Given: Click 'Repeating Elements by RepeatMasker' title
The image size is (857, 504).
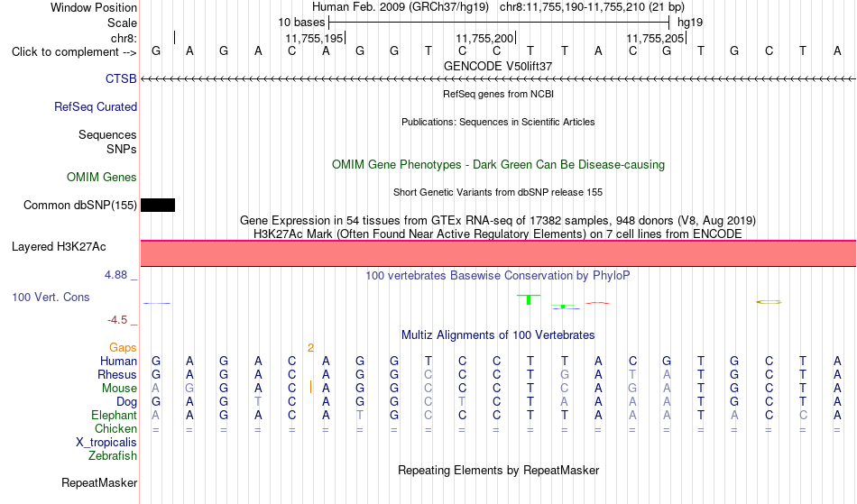Looking at the screenshot, I should [498, 471].
